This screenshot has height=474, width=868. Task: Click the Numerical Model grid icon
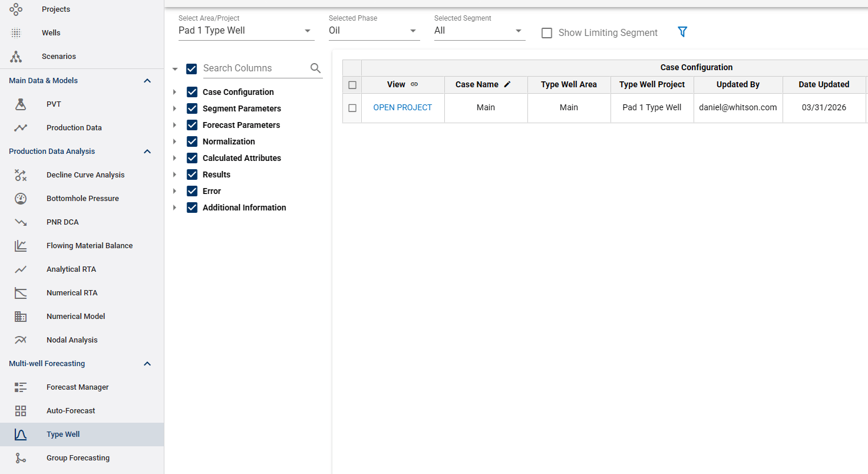pos(21,317)
